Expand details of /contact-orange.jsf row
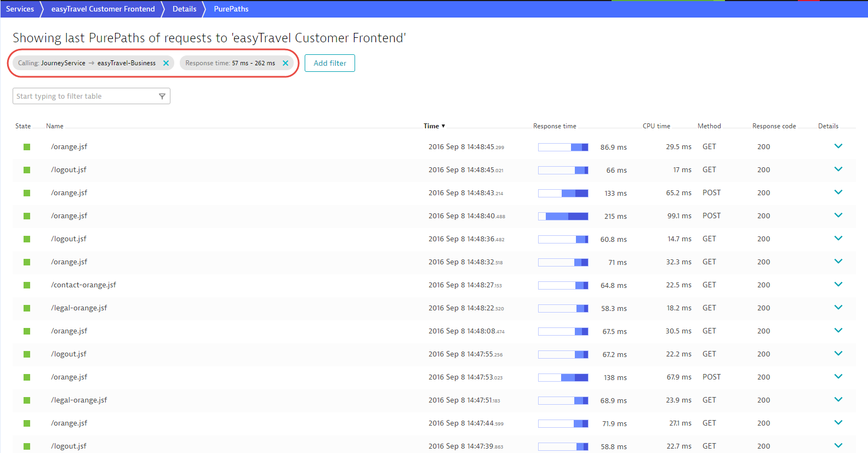The width and height of the screenshot is (868, 453). pos(838,285)
